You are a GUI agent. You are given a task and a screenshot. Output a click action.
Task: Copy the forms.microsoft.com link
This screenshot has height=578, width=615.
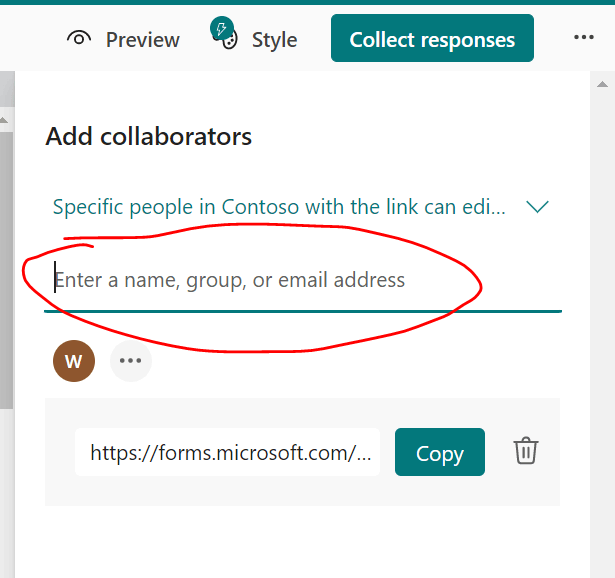(440, 452)
